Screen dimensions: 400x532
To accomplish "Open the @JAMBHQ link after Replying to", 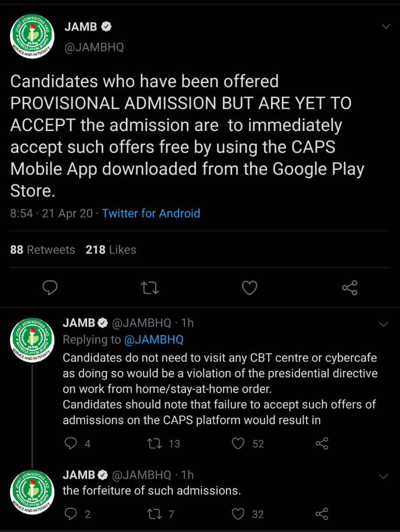I will [154, 339].
